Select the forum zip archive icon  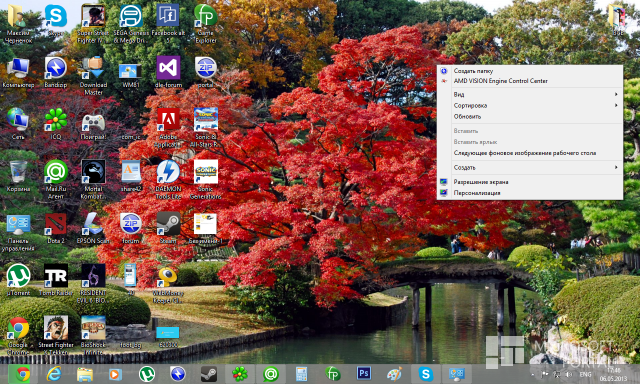(x=131, y=229)
